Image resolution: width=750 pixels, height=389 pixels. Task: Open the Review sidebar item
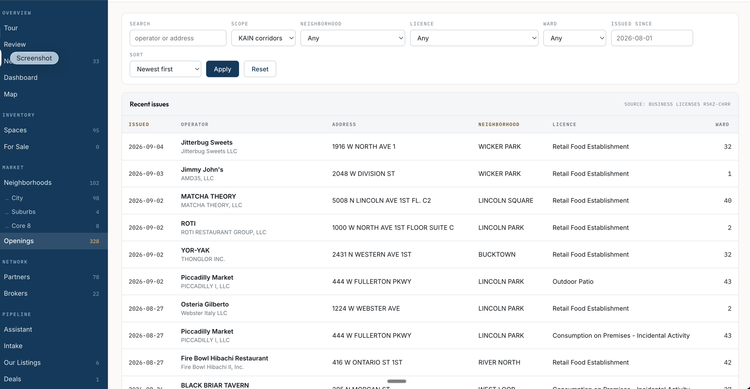point(15,44)
